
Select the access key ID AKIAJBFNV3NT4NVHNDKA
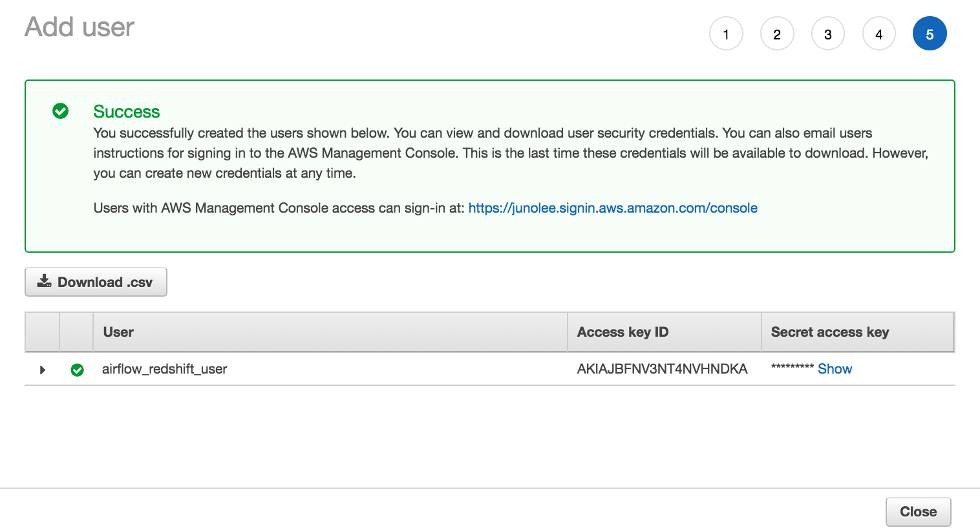[662, 368]
